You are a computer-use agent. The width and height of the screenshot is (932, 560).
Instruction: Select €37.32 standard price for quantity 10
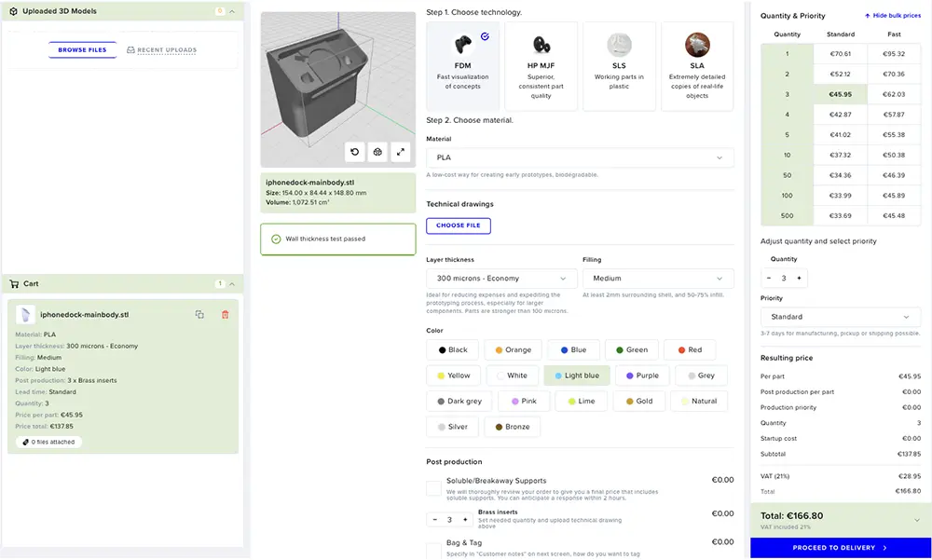841,155
